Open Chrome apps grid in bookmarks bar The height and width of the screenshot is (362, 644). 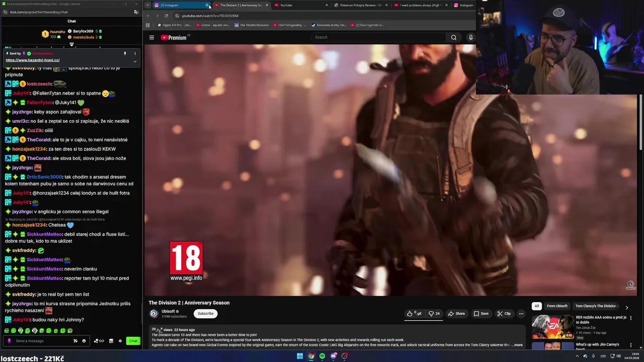click(147, 25)
